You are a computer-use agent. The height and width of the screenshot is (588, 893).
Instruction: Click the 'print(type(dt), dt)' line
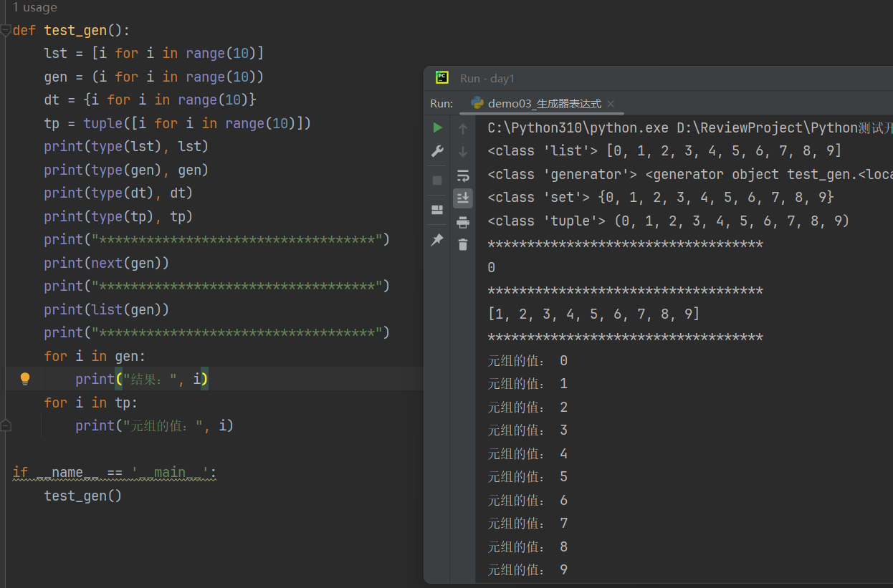pyautogui.click(x=118, y=193)
